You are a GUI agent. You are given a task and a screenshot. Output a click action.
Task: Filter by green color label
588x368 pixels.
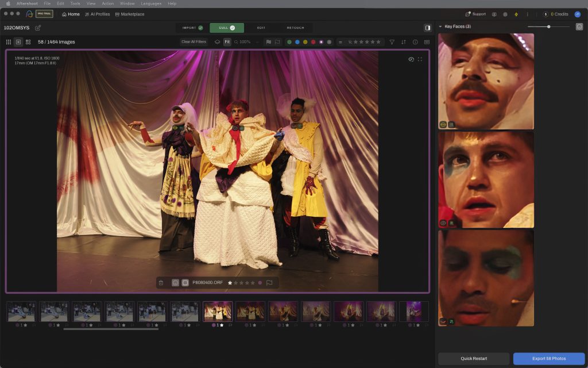click(289, 42)
